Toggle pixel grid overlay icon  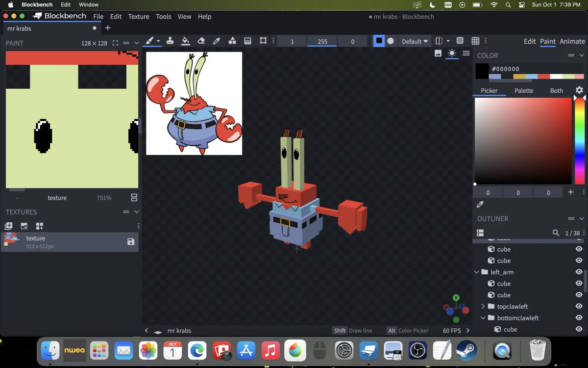tap(475, 41)
